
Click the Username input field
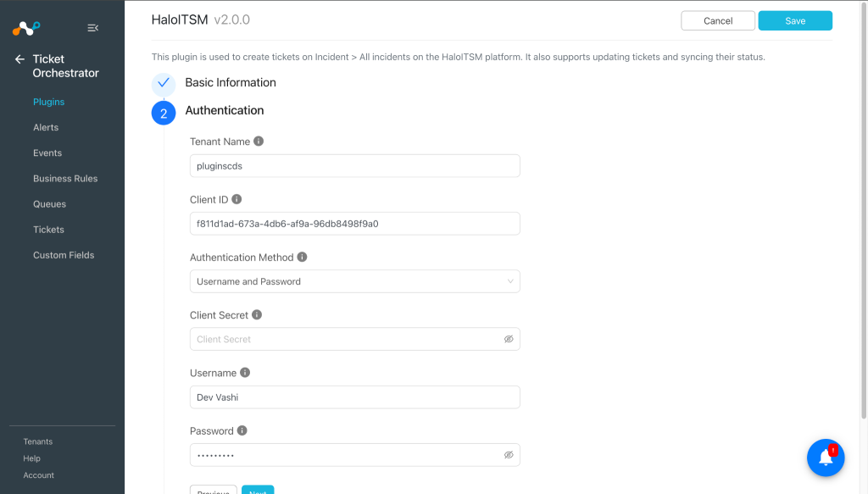(x=355, y=397)
